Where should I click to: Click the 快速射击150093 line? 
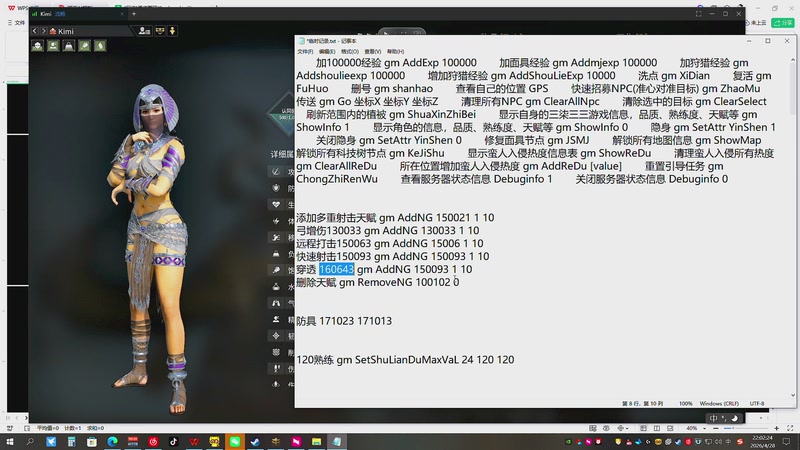(392, 256)
